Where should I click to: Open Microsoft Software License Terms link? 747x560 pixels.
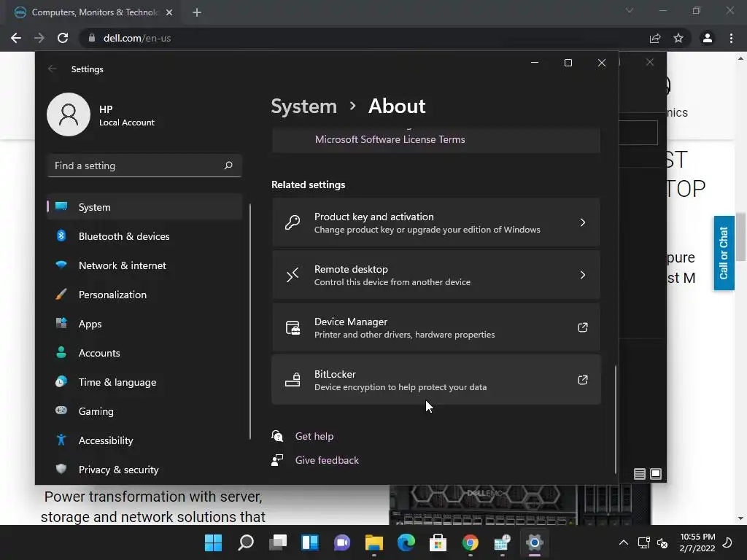click(x=390, y=139)
